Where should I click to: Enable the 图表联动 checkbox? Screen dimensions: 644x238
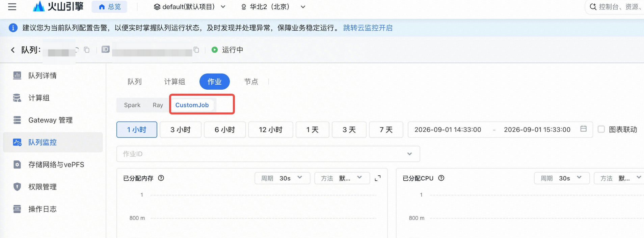[601, 129]
